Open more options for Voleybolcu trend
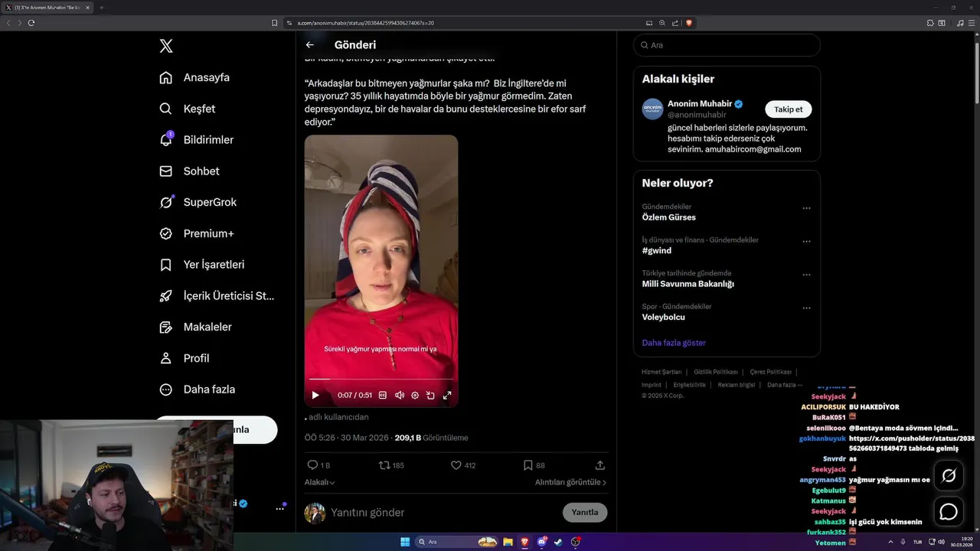The image size is (980, 551). tap(806, 308)
